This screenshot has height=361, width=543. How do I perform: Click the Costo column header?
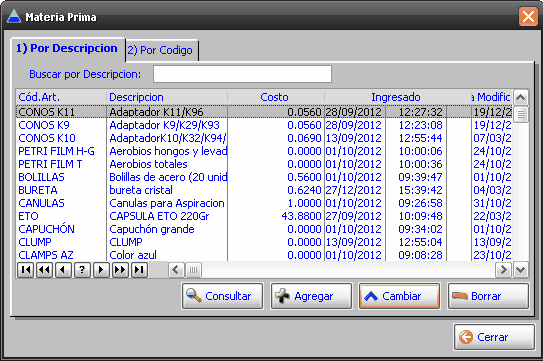point(276,97)
